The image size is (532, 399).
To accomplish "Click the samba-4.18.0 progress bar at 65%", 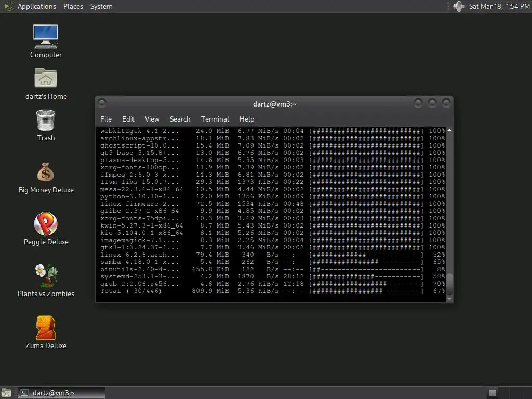I will [x=366, y=262].
